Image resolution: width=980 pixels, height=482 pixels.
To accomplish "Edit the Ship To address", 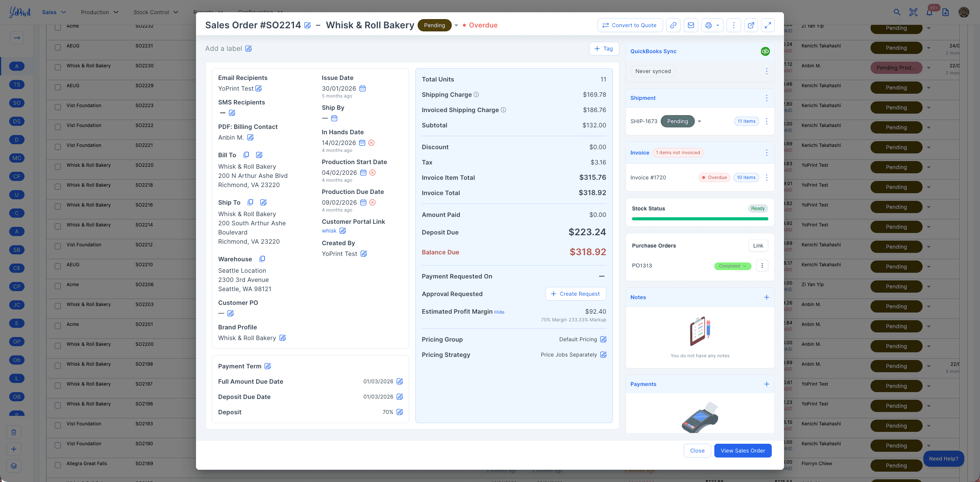I will click(263, 202).
